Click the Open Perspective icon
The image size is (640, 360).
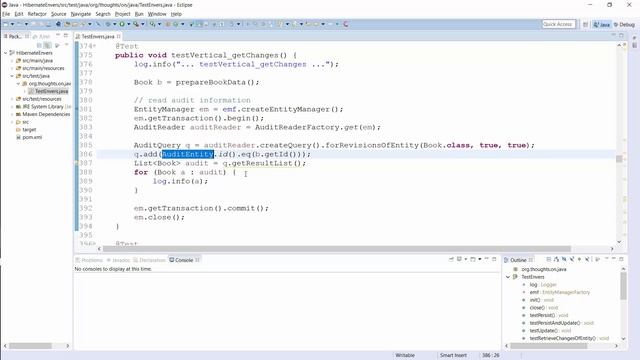tap(585, 24)
